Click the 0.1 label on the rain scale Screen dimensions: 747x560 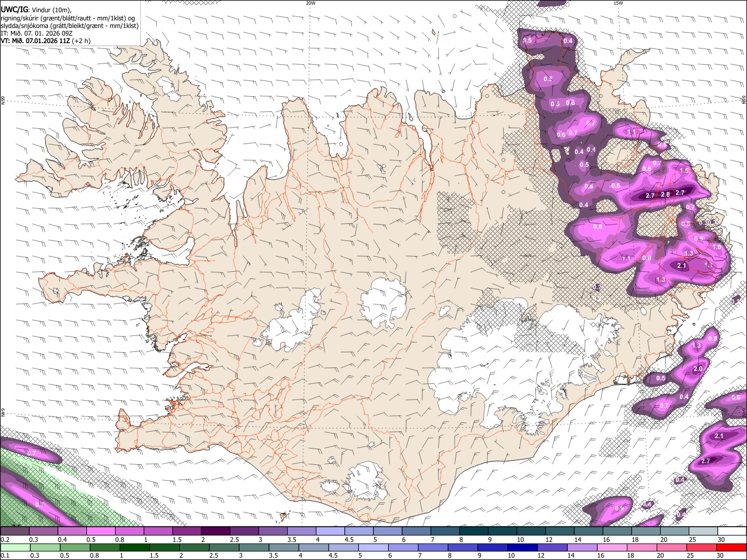pos(5,556)
